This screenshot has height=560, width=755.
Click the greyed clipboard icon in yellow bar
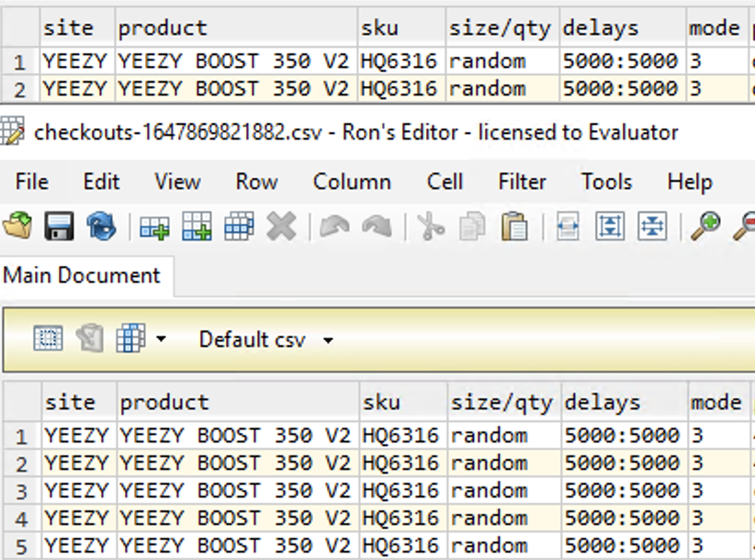pyautogui.click(x=90, y=338)
